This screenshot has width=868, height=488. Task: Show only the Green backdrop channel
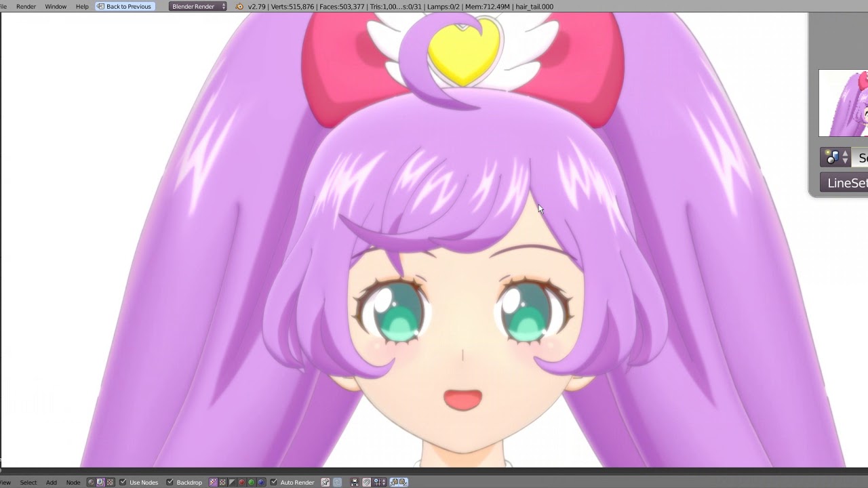point(251,483)
